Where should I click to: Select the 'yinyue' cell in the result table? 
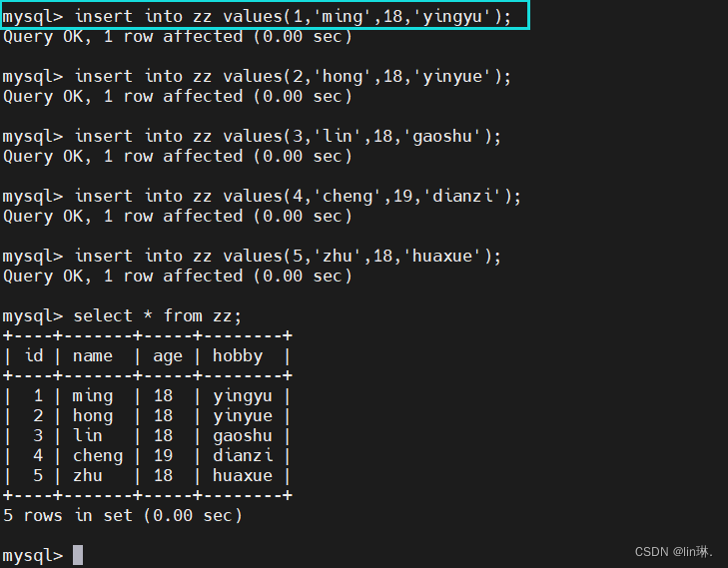click(x=242, y=415)
